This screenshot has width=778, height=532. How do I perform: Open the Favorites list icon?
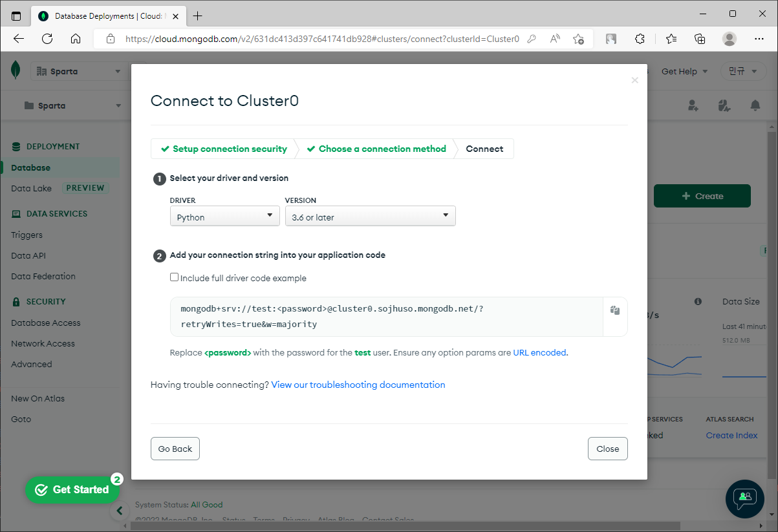[671, 39]
